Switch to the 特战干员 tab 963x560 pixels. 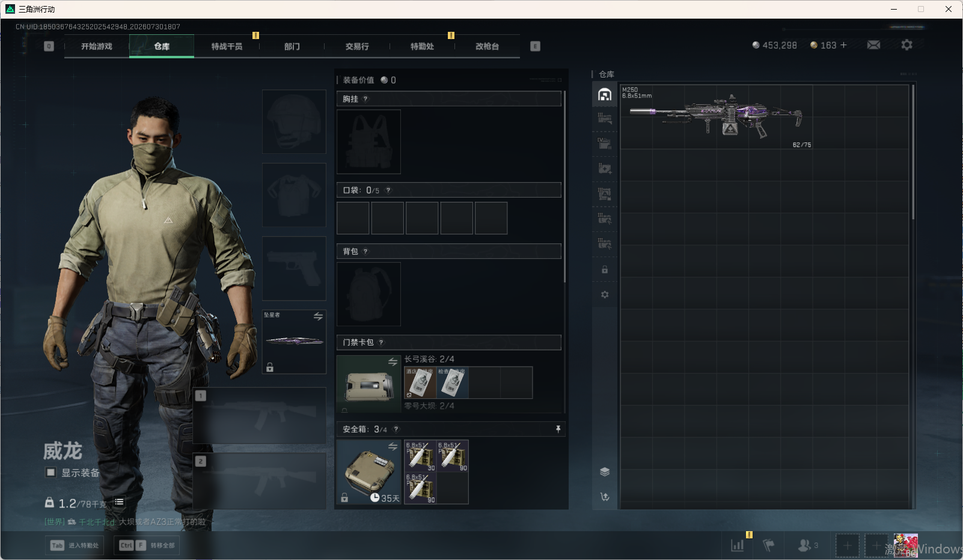point(227,46)
